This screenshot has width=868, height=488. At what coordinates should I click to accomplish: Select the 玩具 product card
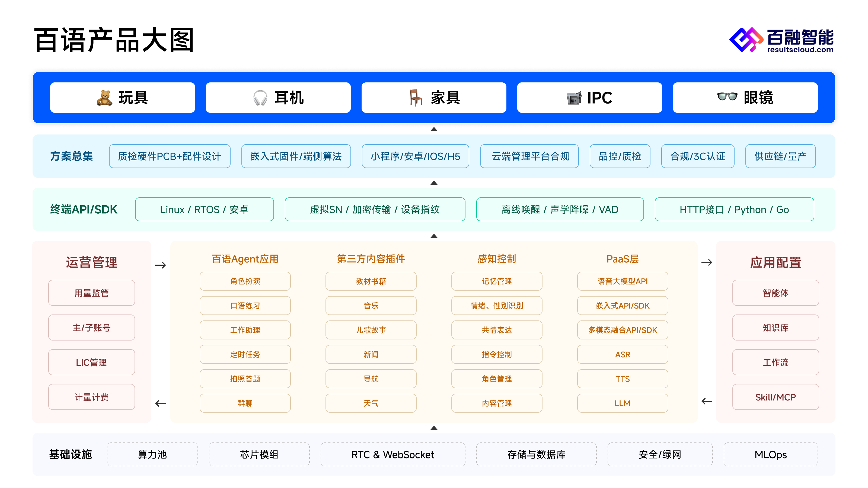123,98
